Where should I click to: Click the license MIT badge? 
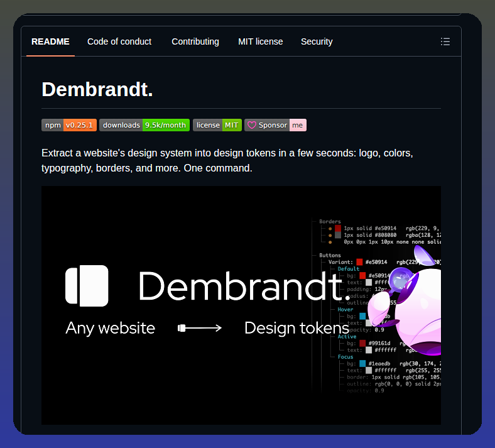pos(217,125)
